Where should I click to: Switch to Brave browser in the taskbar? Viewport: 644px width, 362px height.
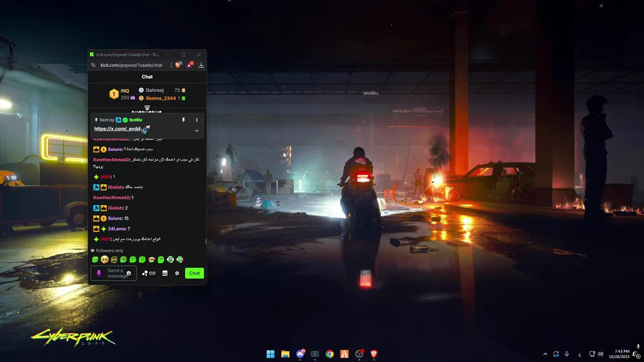pos(374,354)
